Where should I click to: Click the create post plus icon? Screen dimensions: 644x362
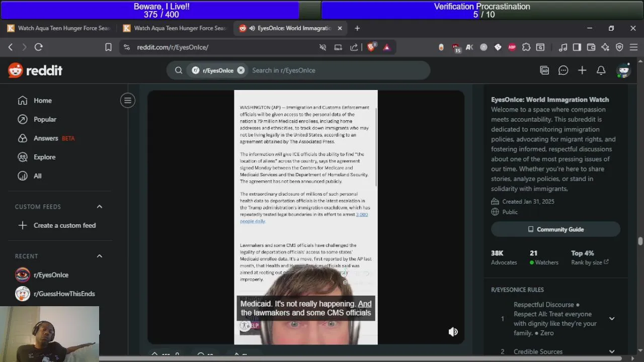pyautogui.click(x=582, y=70)
